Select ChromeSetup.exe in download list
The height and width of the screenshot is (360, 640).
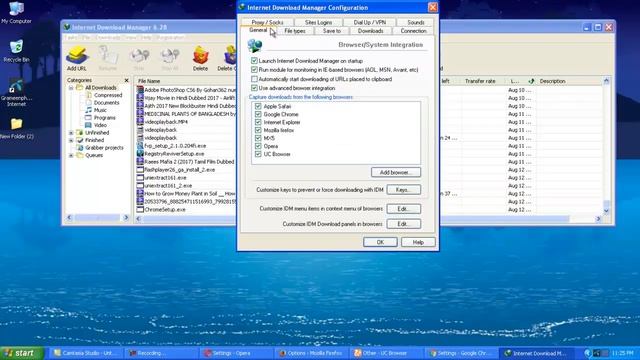[x=165, y=209]
